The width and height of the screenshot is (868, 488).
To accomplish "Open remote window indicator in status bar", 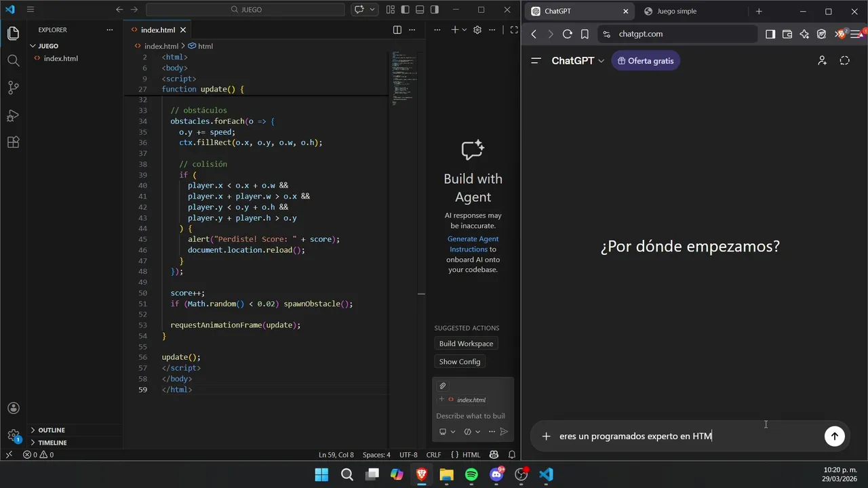I will tap(9, 455).
